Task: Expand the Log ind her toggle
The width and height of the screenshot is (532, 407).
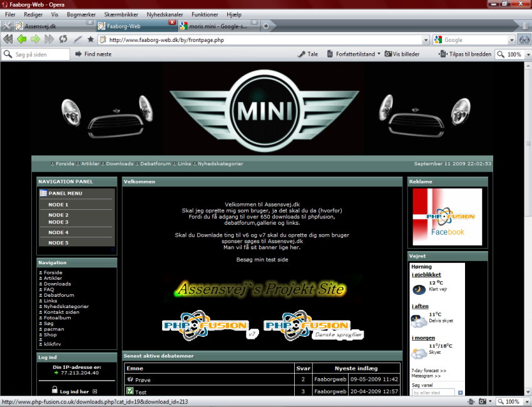Action: point(95,391)
